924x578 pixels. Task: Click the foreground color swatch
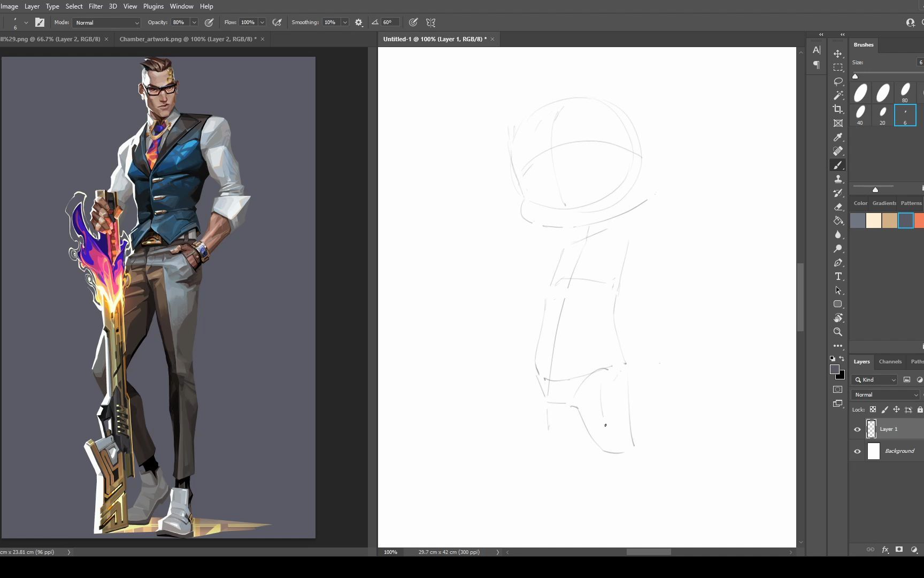click(834, 369)
